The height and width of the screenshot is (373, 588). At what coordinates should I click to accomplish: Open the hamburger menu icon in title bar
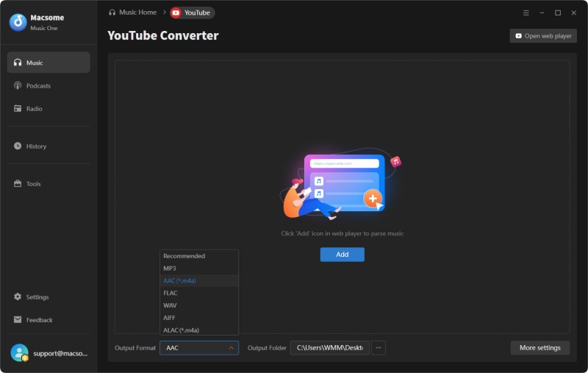pyautogui.click(x=526, y=13)
